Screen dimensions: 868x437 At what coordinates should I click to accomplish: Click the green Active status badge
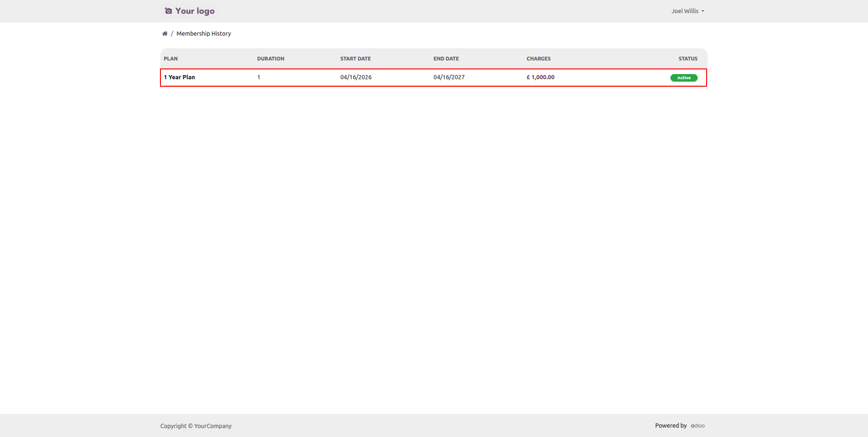684,78
